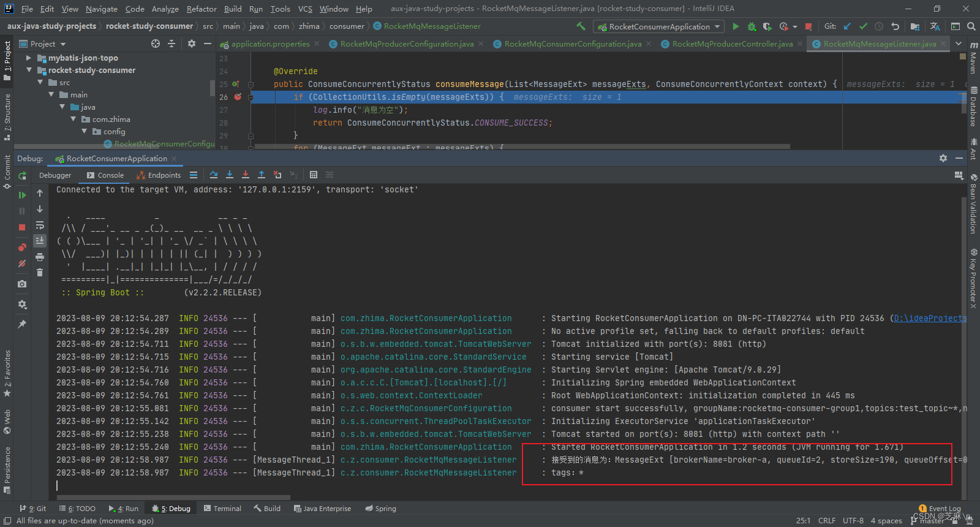Open the VCS menu
The image size is (980, 527).
[305, 9]
